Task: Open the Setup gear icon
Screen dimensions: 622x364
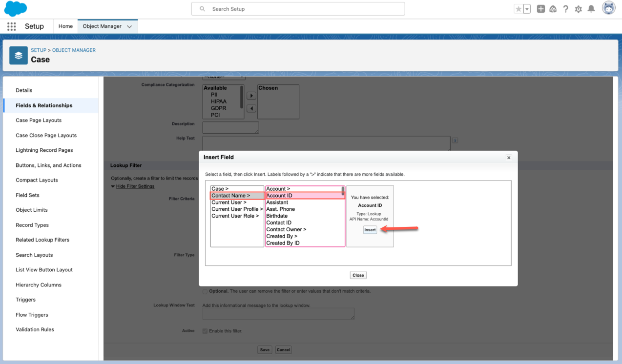Action: [x=578, y=9]
